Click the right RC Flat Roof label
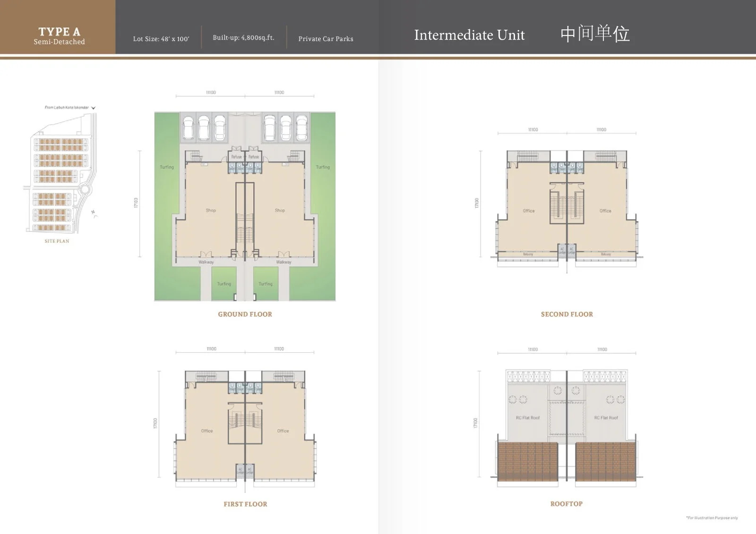The height and width of the screenshot is (534, 756). click(606, 418)
